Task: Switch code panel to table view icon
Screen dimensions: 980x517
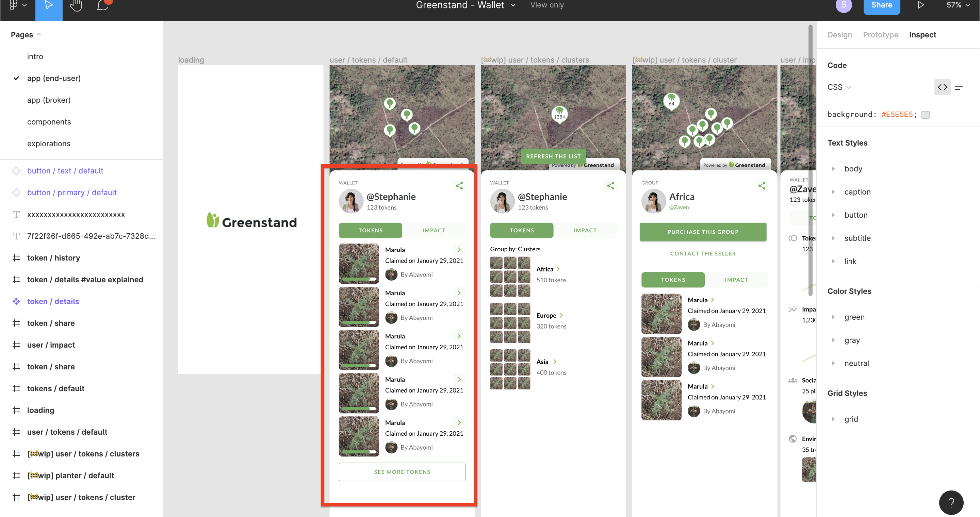Action: click(x=959, y=87)
